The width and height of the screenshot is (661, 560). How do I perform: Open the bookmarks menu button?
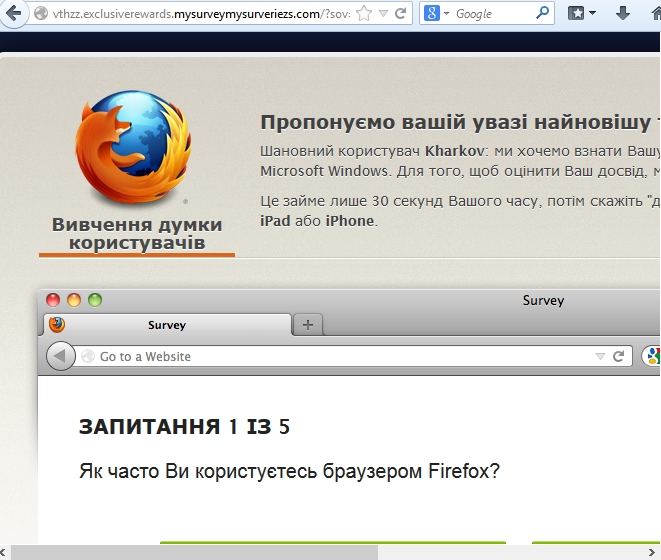(582, 14)
